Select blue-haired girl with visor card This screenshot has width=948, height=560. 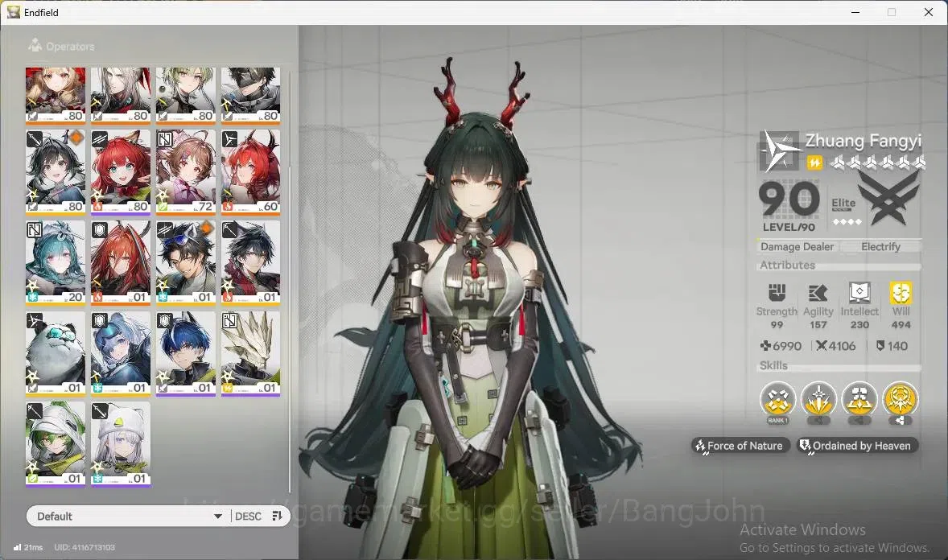tap(121, 353)
